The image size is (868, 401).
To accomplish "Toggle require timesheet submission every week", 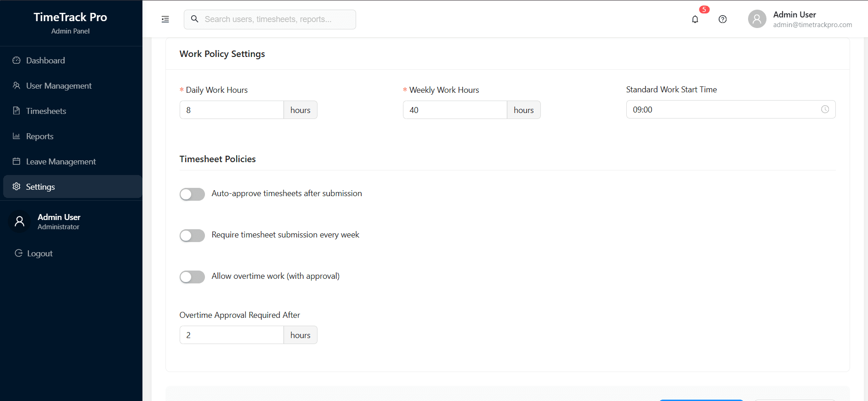I will point(192,236).
